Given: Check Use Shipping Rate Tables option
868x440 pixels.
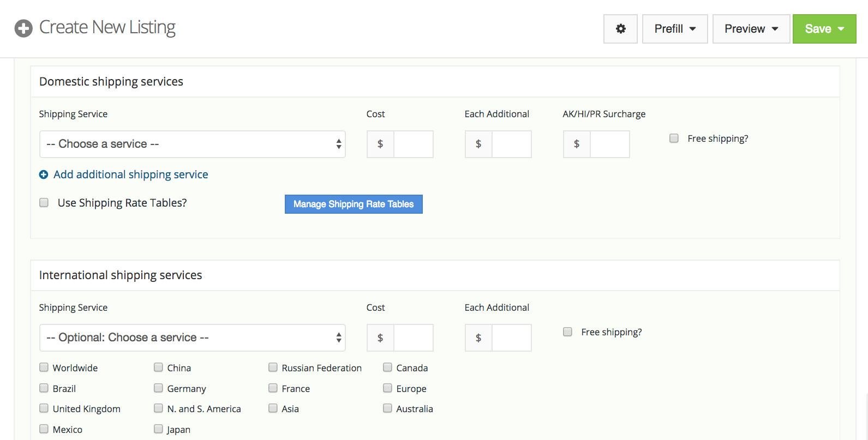Looking at the screenshot, I should (44, 203).
